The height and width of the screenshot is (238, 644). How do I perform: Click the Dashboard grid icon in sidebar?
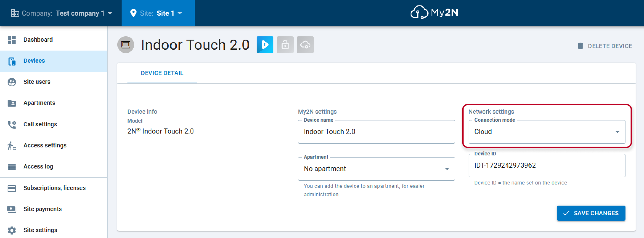[12, 40]
